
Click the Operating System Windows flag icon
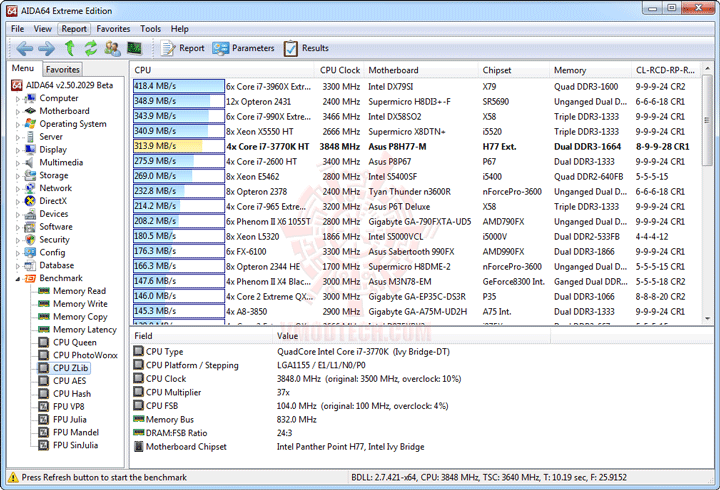(30, 124)
